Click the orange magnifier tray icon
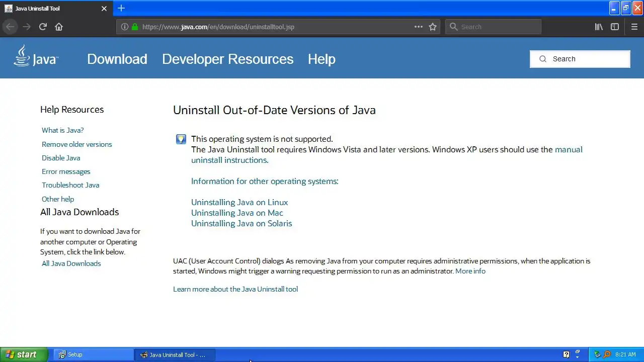The height and width of the screenshot is (362, 644). tap(607, 354)
